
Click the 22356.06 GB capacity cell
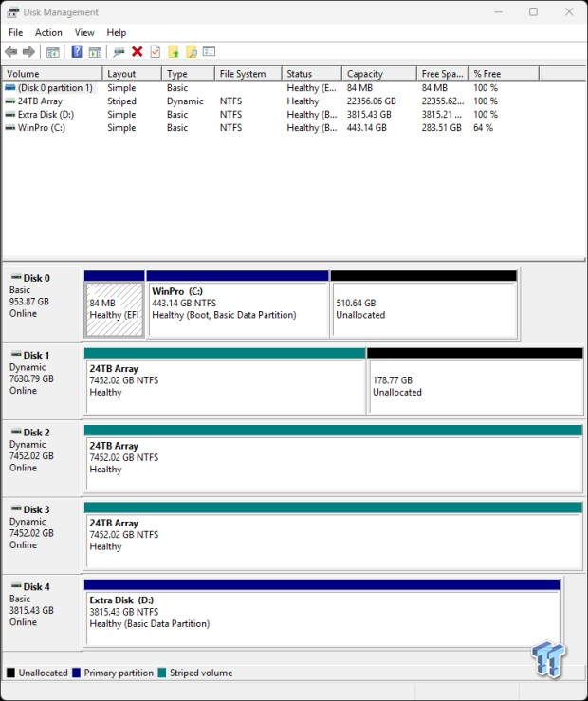[372, 101]
